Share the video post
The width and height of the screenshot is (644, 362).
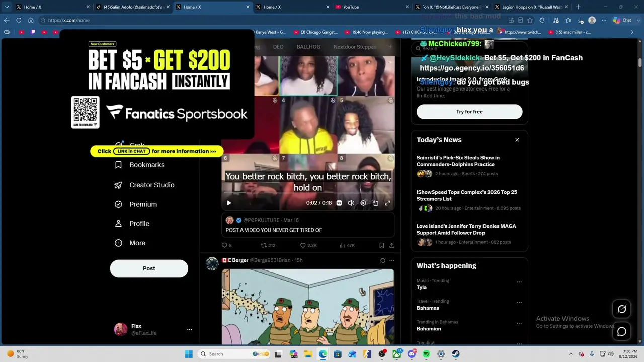392,245
